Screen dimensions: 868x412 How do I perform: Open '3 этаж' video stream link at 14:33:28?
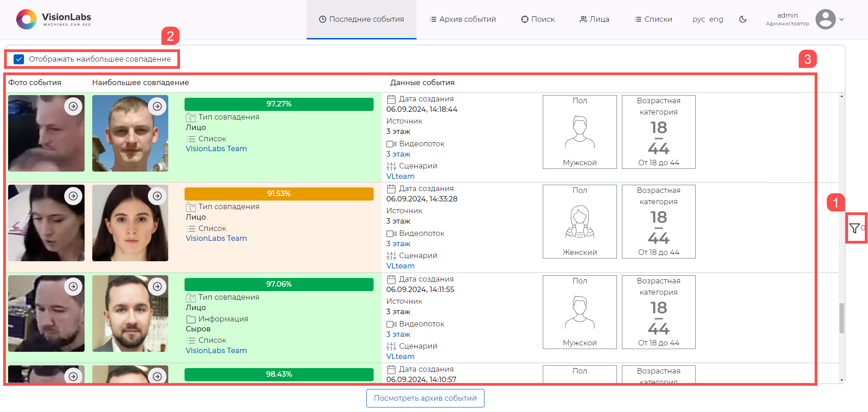pyautogui.click(x=398, y=244)
